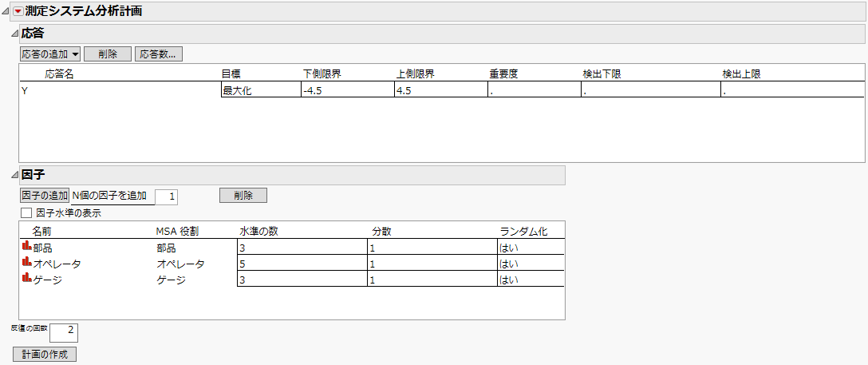Image resolution: width=868 pixels, height=365 pixels.
Task: Click the bar chart icon beside オペレータ
Action: coord(26,263)
